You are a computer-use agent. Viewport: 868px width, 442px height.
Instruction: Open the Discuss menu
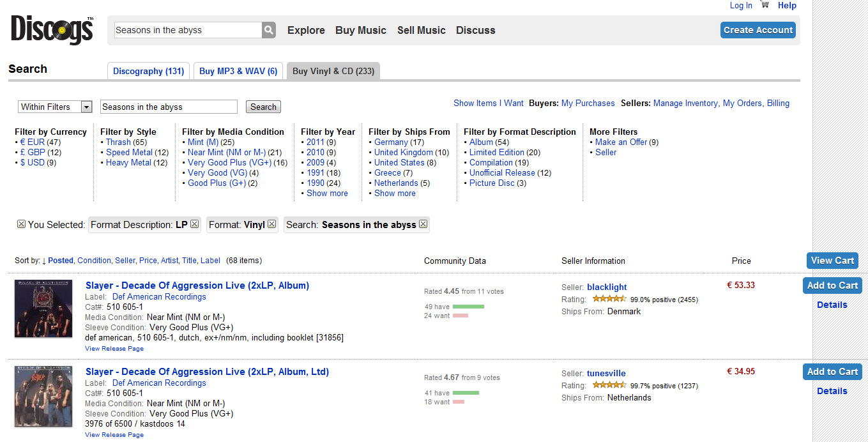tap(476, 30)
